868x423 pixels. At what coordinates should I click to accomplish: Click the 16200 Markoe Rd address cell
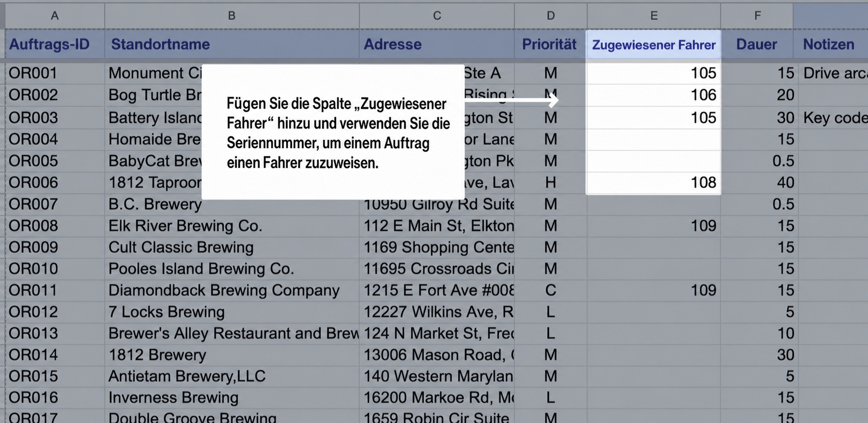[x=437, y=398]
